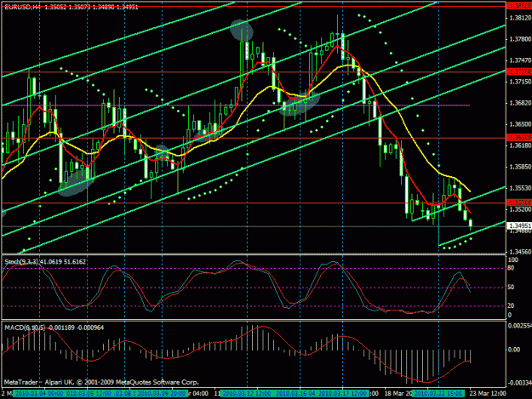The width and height of the screenshot is (532, 399).
Task: Select the Stochastic scale value 80
Action: click(x=511, y=268)
